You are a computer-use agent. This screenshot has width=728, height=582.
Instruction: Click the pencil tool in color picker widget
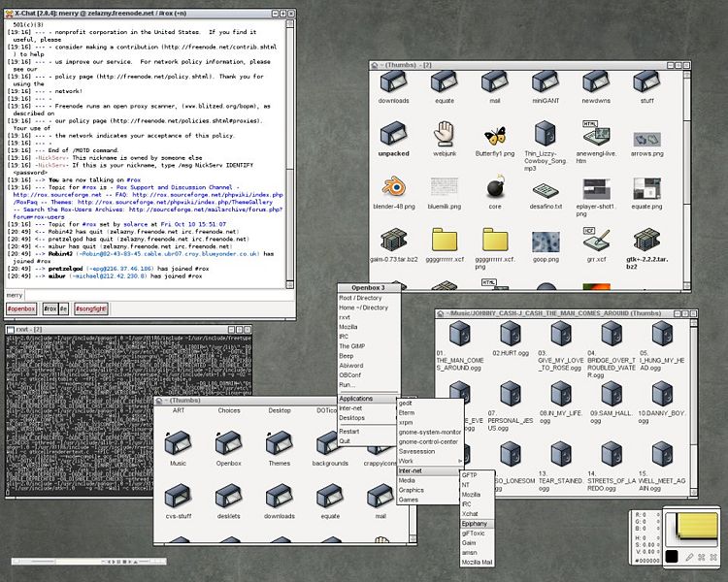(689, 557)
